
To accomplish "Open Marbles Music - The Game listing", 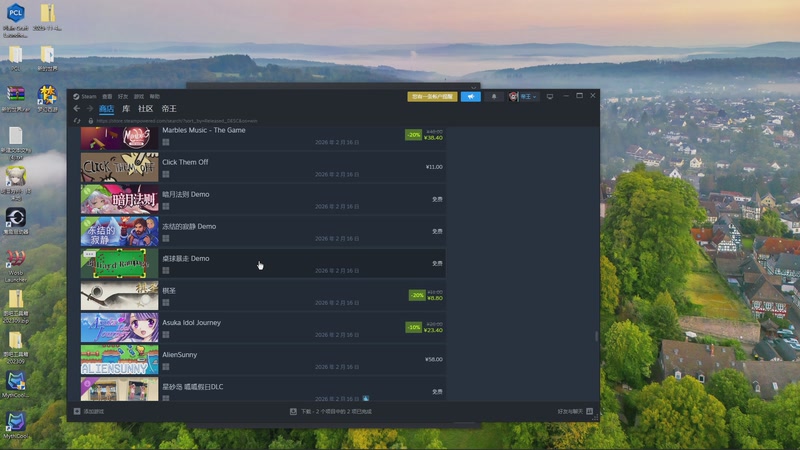I will pos(263,137).
